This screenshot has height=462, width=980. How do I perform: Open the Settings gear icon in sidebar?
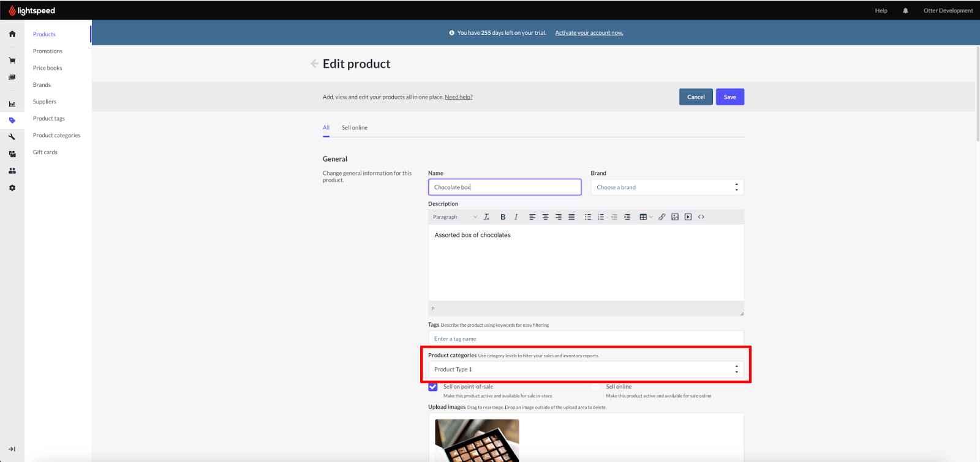[x=12, y=188]
